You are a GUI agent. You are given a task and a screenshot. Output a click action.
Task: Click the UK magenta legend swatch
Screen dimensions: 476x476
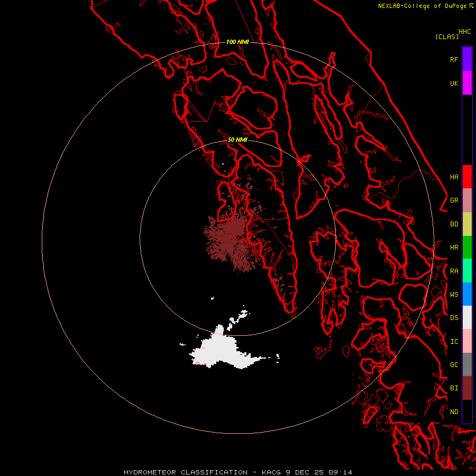point(467,83)
